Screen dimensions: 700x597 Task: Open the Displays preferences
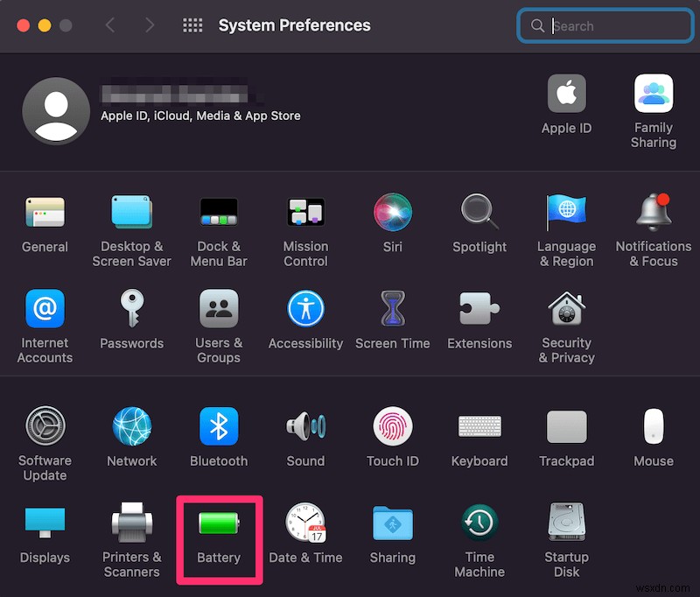click(45, 523)
